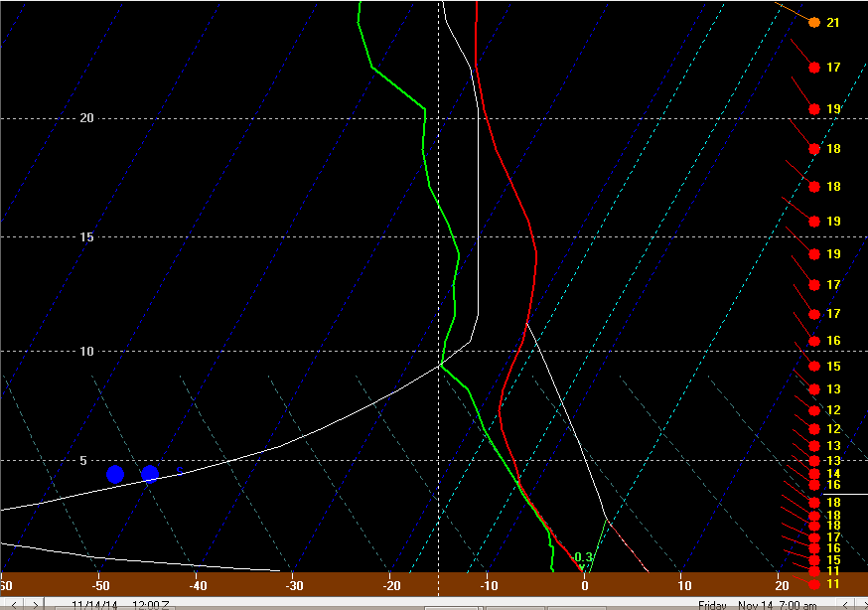Click the 0 temperature axis label

click(585, 585)
